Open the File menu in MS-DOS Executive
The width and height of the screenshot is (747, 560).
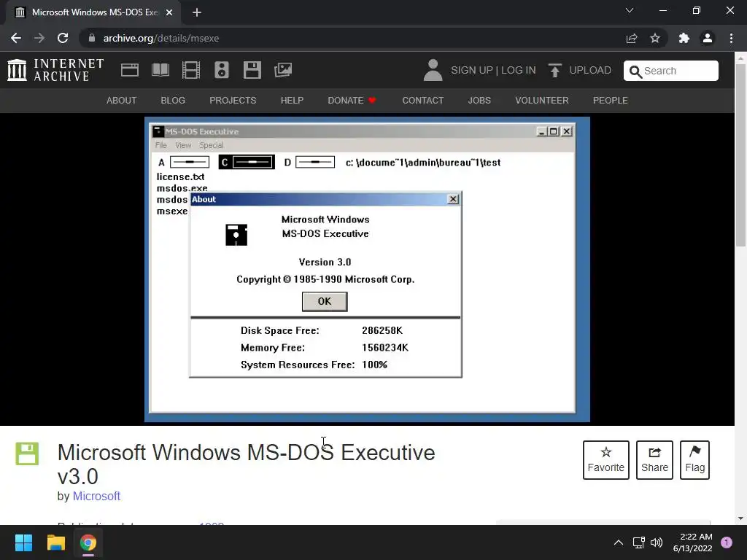point(161,145)
